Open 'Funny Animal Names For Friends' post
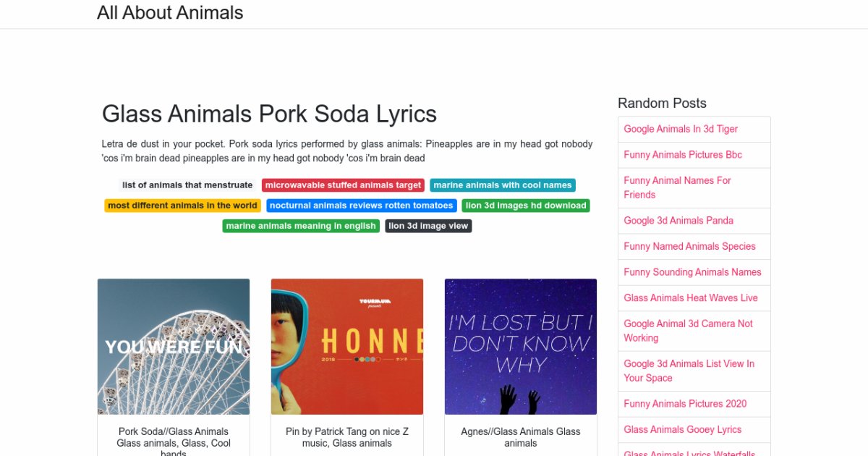Screen dimensions: 868x456 (x=677, y=187)
